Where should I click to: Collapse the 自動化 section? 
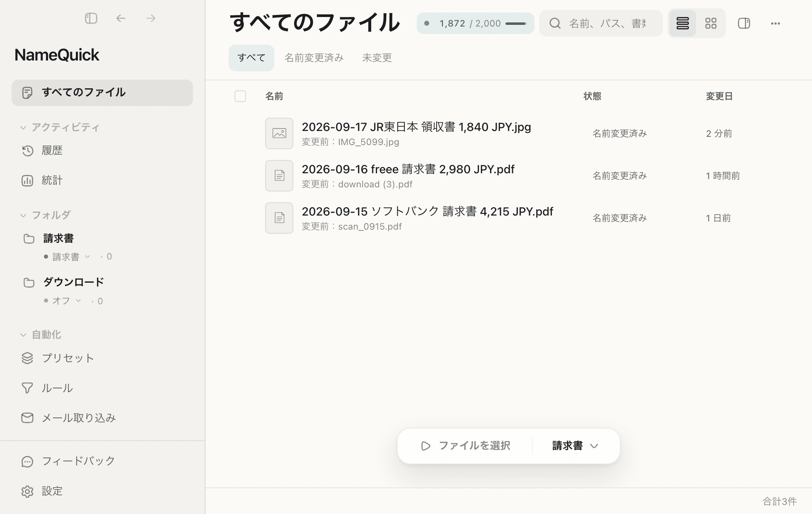tap(41, 335)
